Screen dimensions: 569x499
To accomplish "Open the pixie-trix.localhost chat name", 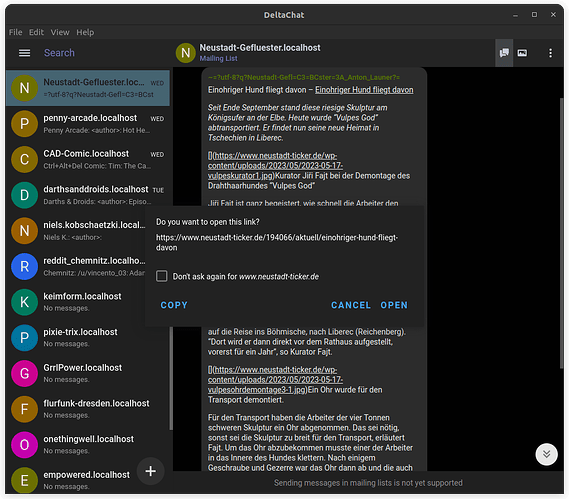I will (80, 332).
